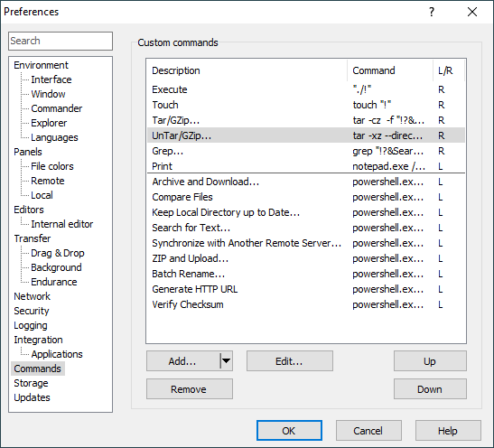Click the question mark help icon in title bar

pyautogui.click(x=432, y=12)
